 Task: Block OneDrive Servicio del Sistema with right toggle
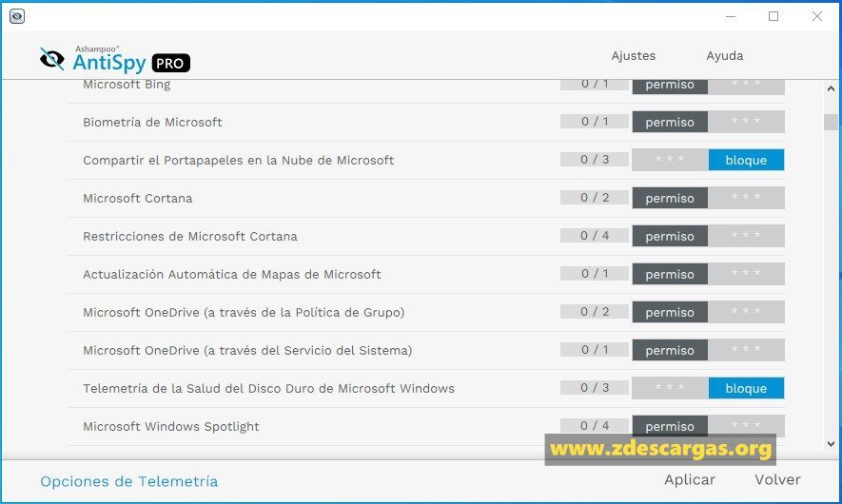point(746,351)
